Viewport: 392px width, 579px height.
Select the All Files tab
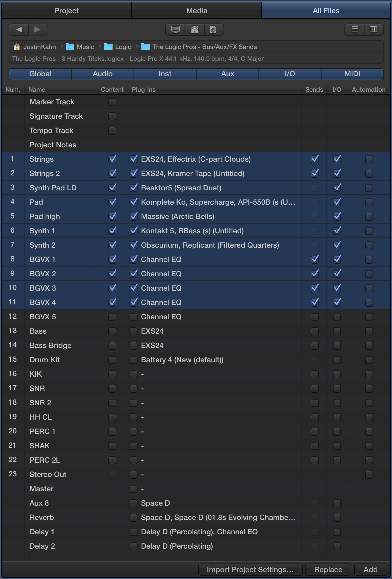pos(326,11)
